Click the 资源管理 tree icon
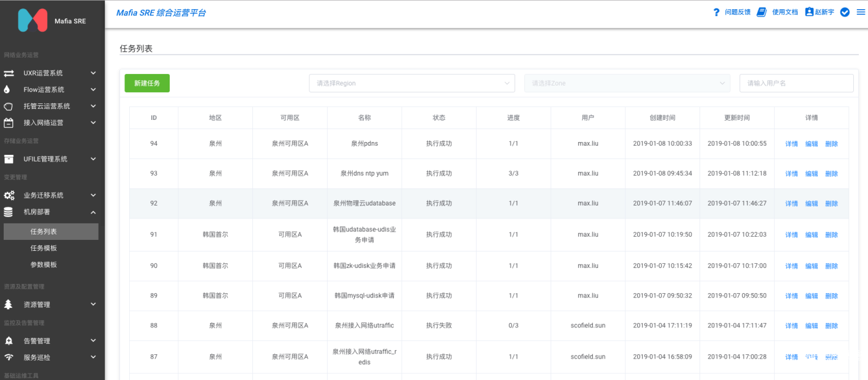 point(9,304)
